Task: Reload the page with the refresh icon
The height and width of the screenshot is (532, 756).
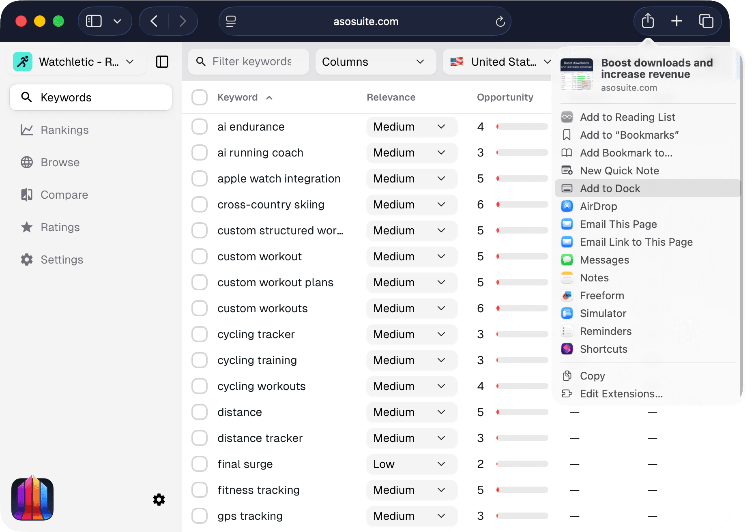Action: (500, 21)
